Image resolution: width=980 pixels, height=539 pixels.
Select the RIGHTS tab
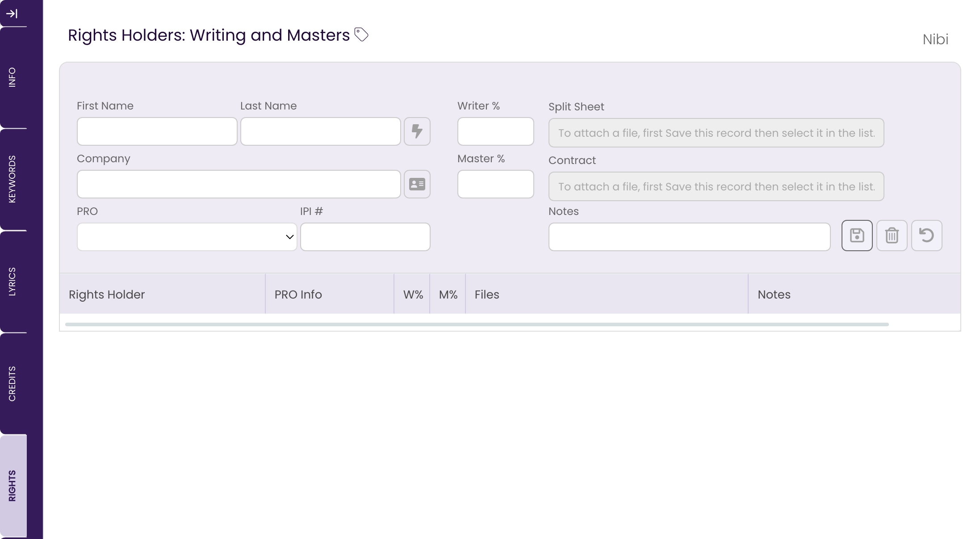[x=13, y=486]
